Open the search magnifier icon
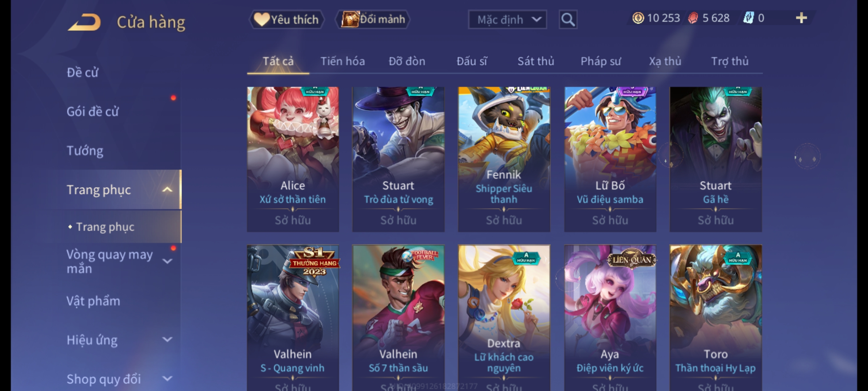The height and width of the screenshot is (391, 868). 568,20
